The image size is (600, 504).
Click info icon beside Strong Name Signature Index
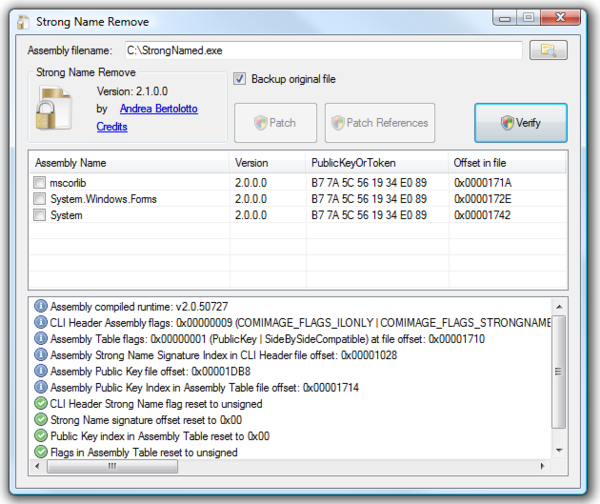pos(41,355)
